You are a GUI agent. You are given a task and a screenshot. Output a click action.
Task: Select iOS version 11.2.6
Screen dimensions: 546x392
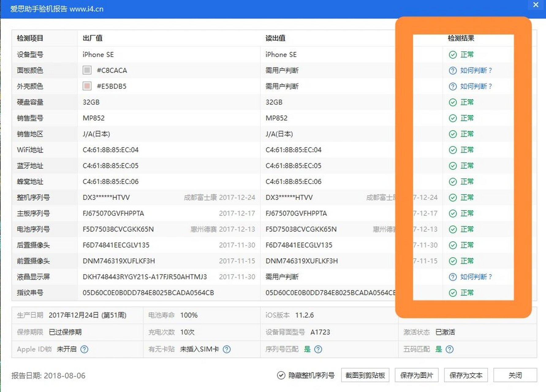[x=305, y=315]
